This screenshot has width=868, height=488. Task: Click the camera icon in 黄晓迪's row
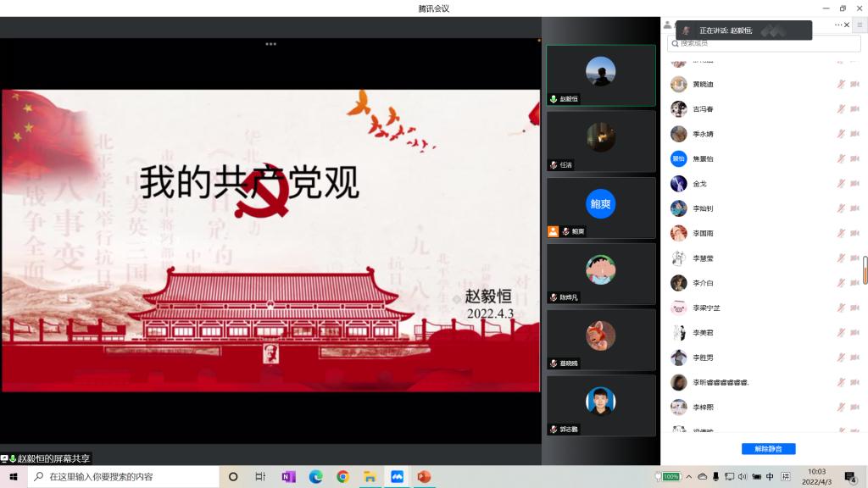click(x=854, y=84)
